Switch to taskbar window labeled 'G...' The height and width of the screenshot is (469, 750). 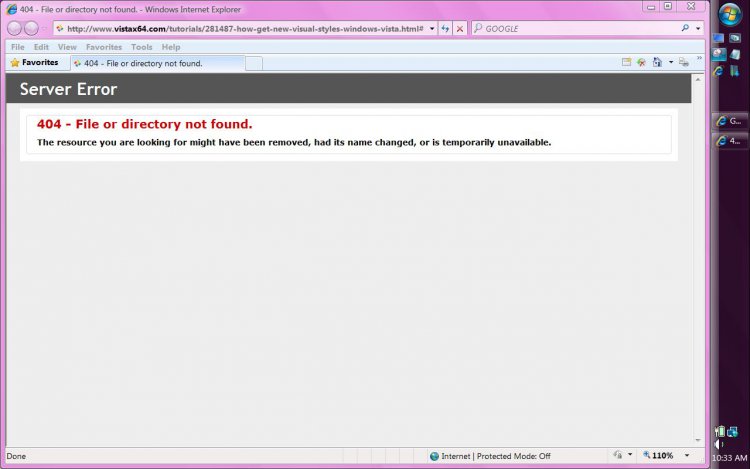[730, 121]
